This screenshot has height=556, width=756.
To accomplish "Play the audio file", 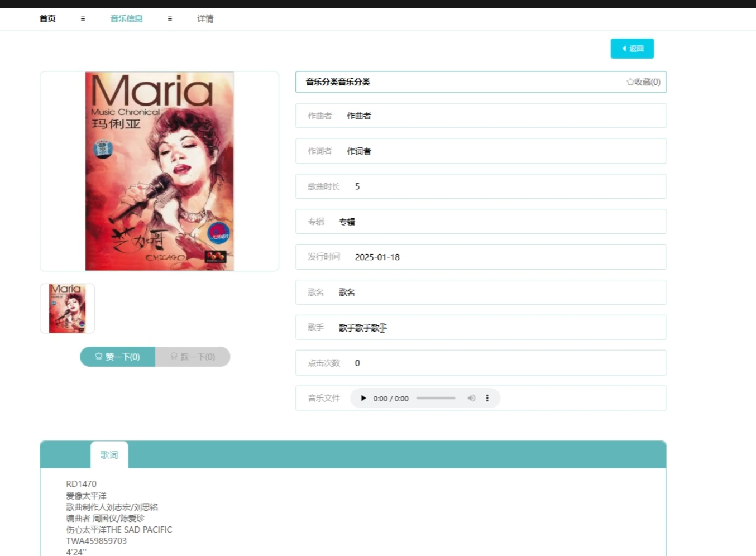I will coord(363,398).
